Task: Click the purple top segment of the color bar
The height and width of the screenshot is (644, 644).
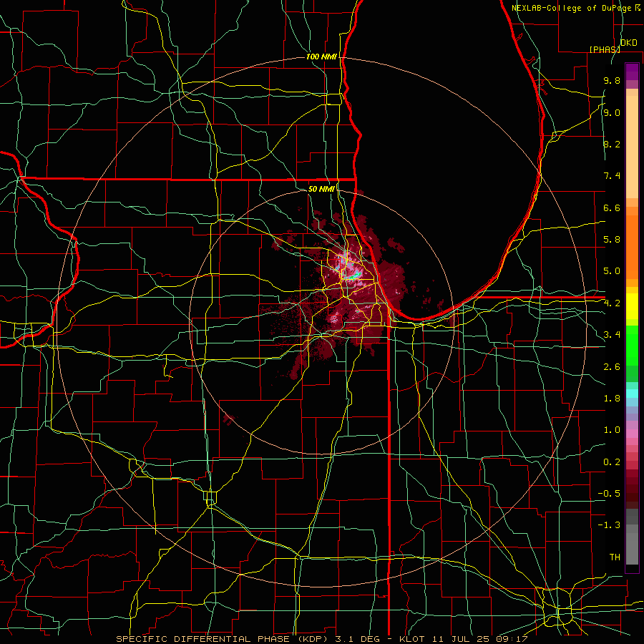Action: (632, 72)
